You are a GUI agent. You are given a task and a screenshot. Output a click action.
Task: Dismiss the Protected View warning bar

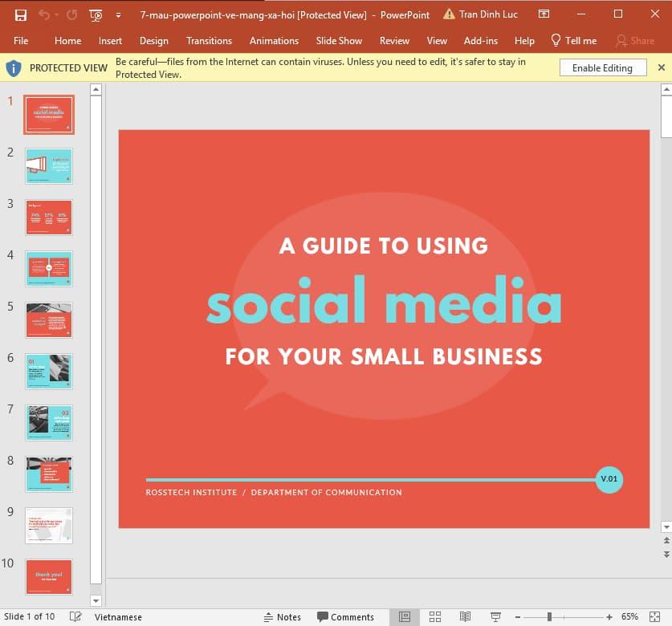[662, 67]
